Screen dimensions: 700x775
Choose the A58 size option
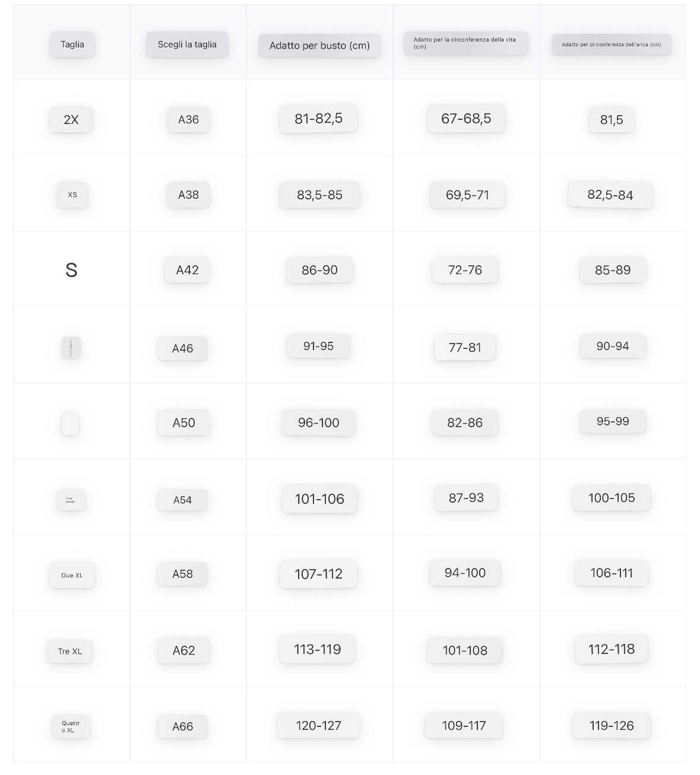pos(182,574)
